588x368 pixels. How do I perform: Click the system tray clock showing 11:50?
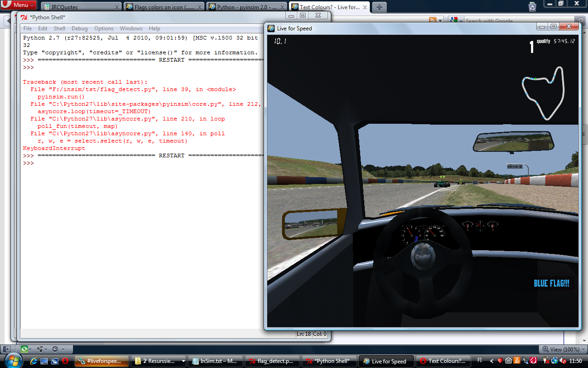575,361
